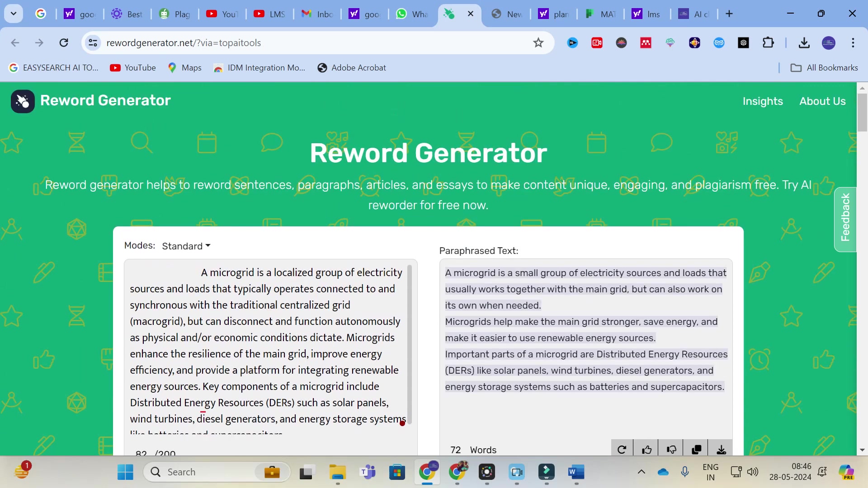Open IDM Integration Mo... bookmark
The height and width of the screenshot is (488, 868).
tap(259, 68)
